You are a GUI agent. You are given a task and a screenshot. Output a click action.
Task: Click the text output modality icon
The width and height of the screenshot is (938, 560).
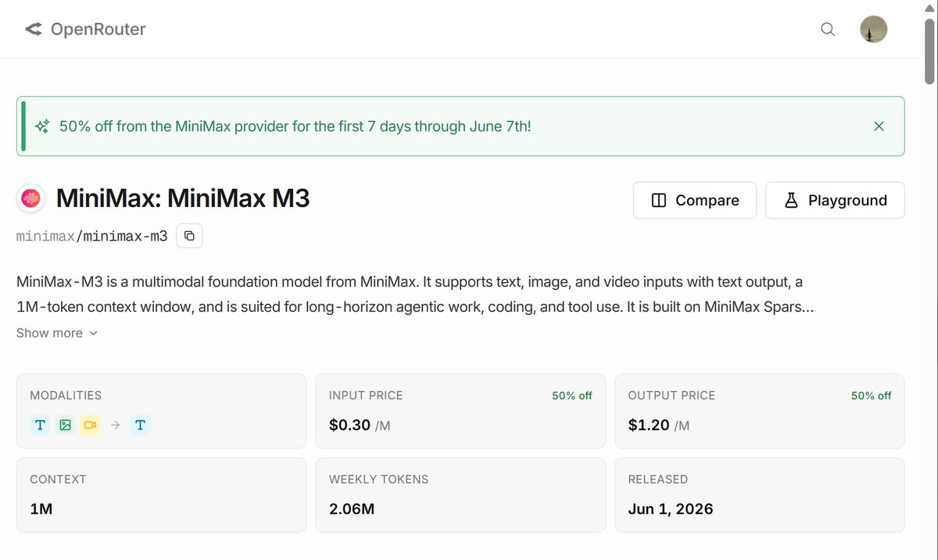coord(140,425)
